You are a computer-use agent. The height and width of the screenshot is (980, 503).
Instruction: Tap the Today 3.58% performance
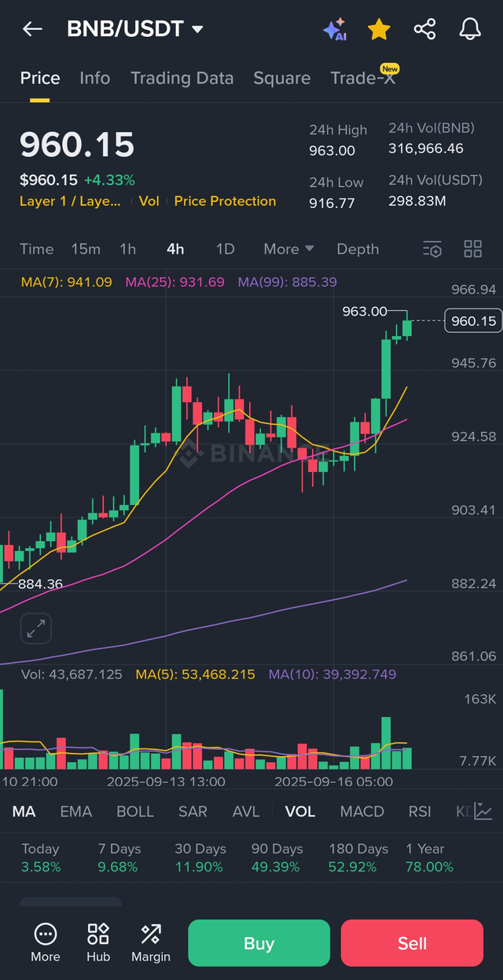pyautogui.click(x=41, y=857)
